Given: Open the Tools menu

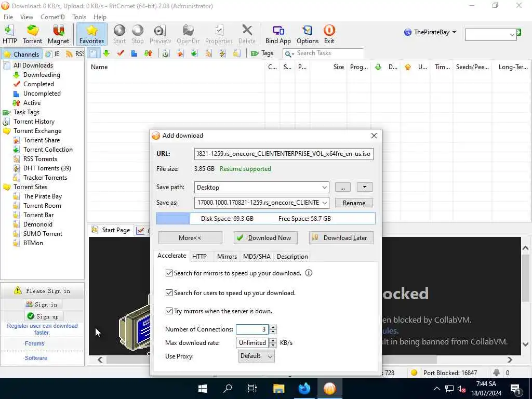Looking at the screenshot, I should pos(79,17).
